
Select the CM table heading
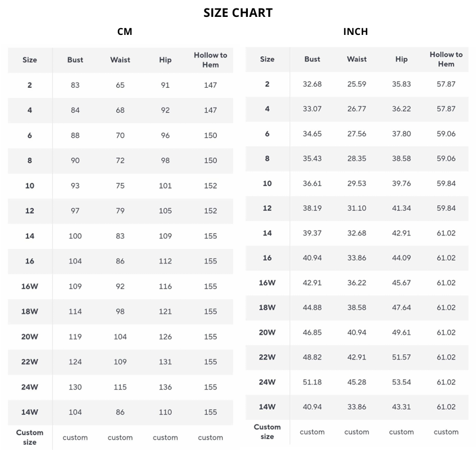coord(124,32)
